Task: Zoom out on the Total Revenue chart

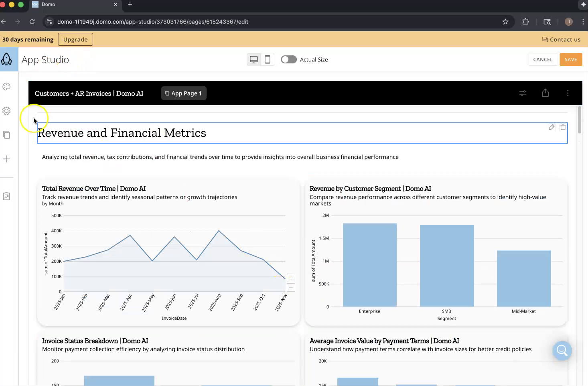Action: click(x=291, y=287)
